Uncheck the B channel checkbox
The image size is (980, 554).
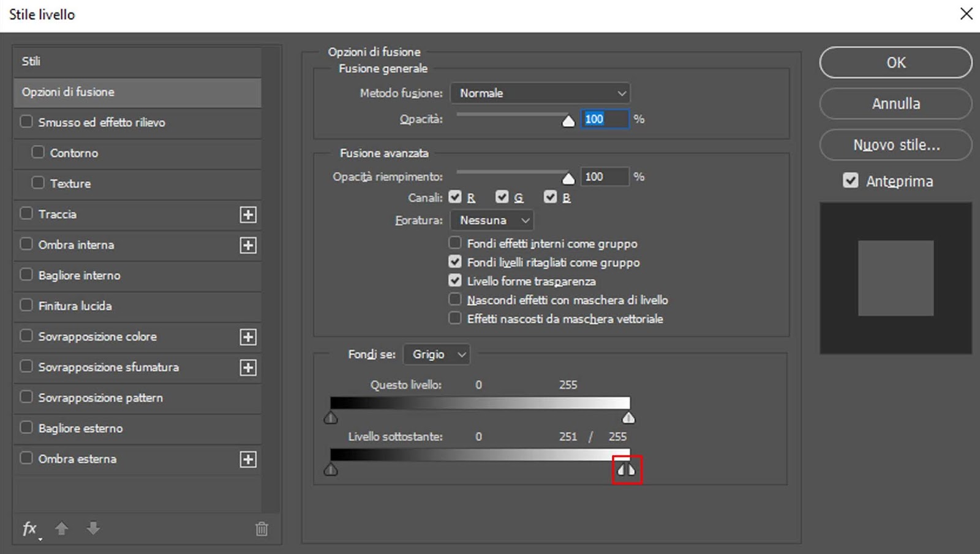(550, 197)
